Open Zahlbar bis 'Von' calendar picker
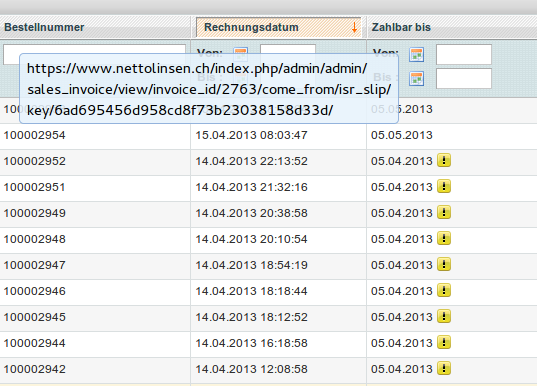This screenshot has height=386, width=537. [417, 54]
